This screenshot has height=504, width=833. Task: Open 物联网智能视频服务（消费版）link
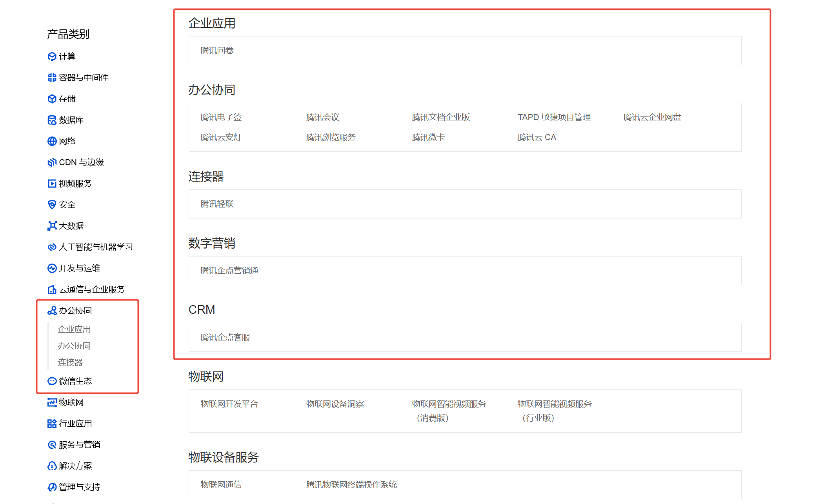point(449,411)
